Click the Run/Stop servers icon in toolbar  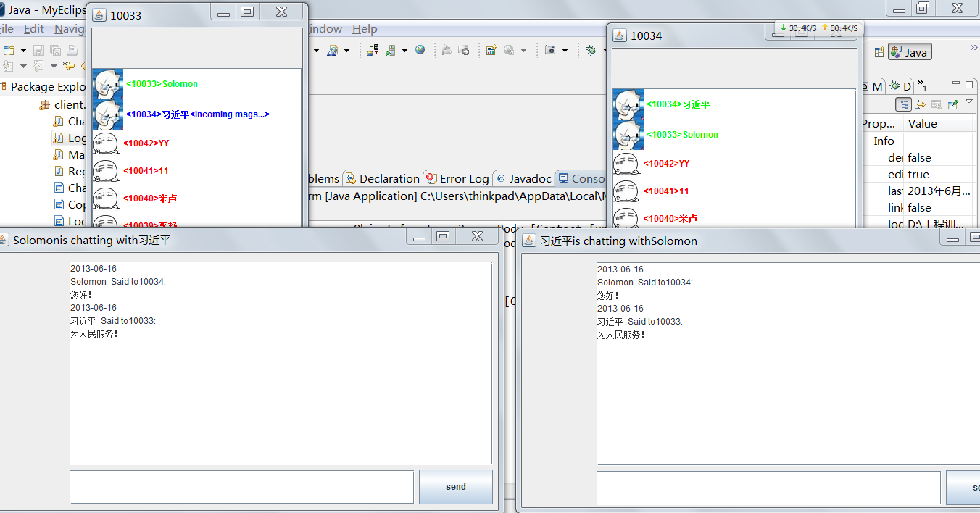(x=391, y=50)
